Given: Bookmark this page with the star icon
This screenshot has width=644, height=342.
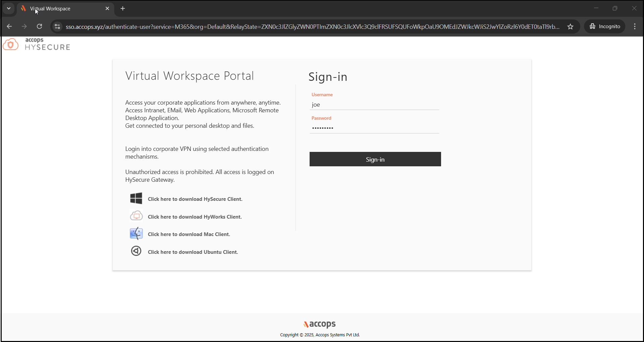Looking at the screenshot, I should click(570, 26).
